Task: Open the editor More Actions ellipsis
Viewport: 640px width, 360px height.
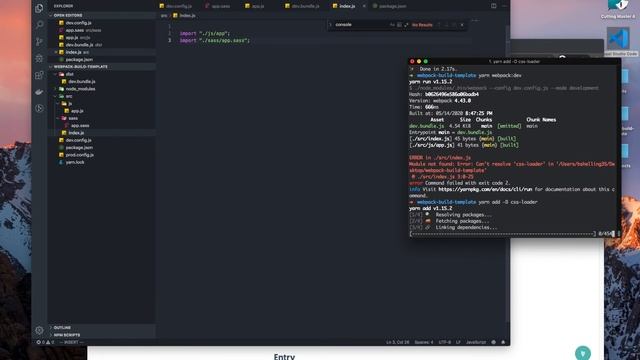Action: pos(504,6)
